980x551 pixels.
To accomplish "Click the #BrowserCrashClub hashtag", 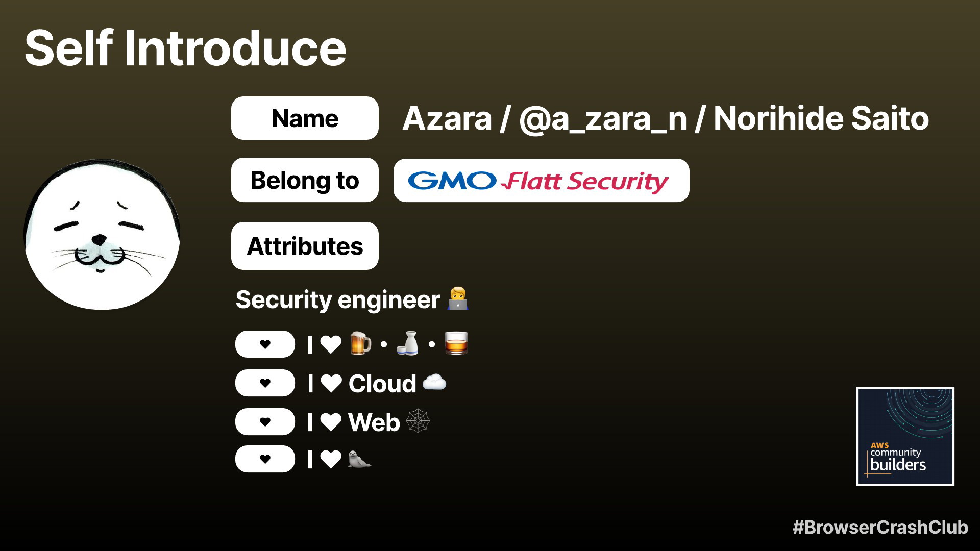I will click(x=880, y=527).
